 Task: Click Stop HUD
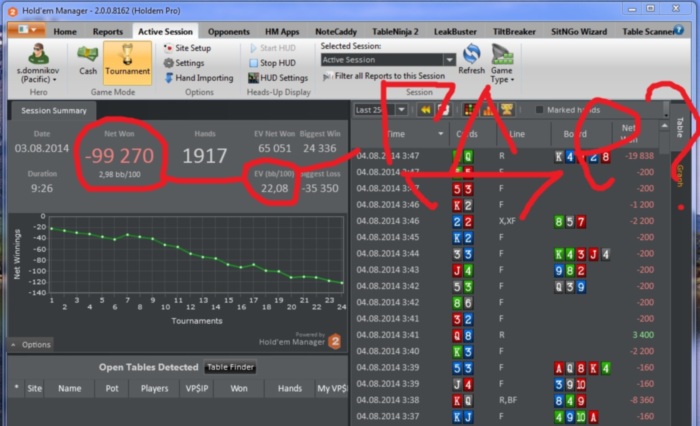(272, 63)
